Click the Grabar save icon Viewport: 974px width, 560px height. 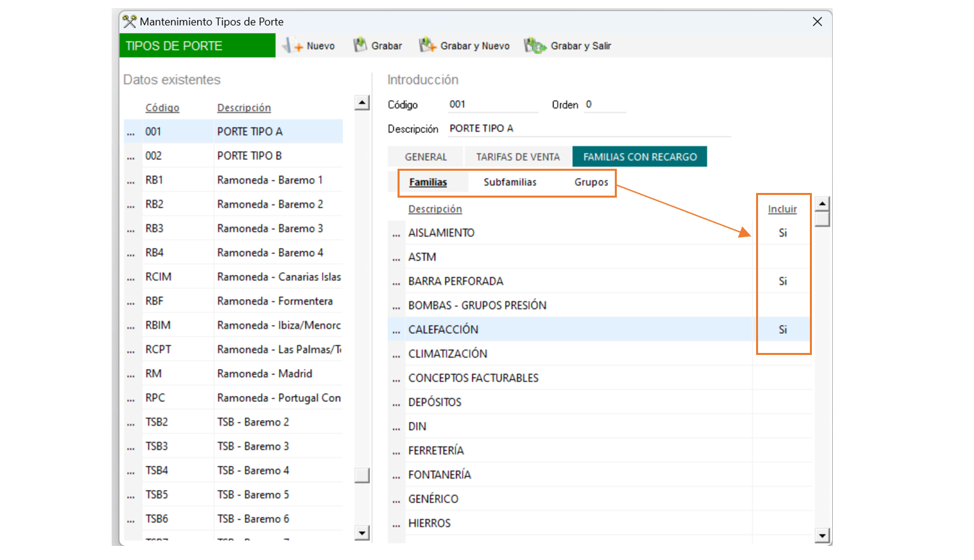click(361, 46)
